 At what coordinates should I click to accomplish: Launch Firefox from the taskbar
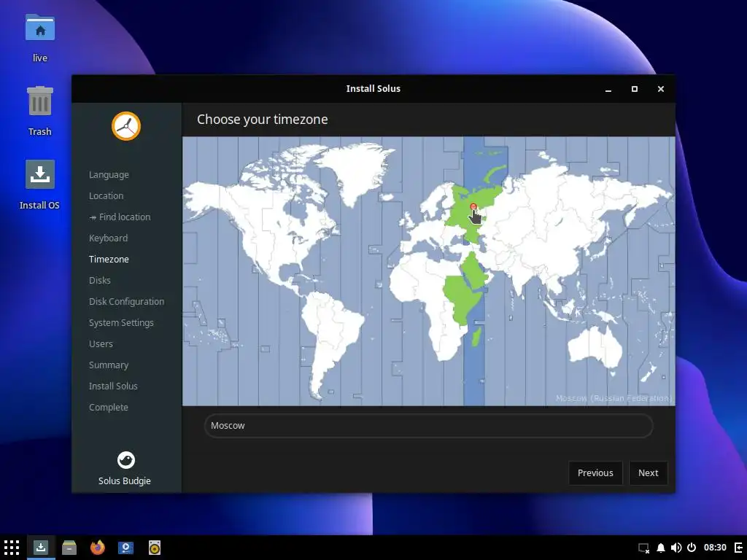tap(98, 548)
